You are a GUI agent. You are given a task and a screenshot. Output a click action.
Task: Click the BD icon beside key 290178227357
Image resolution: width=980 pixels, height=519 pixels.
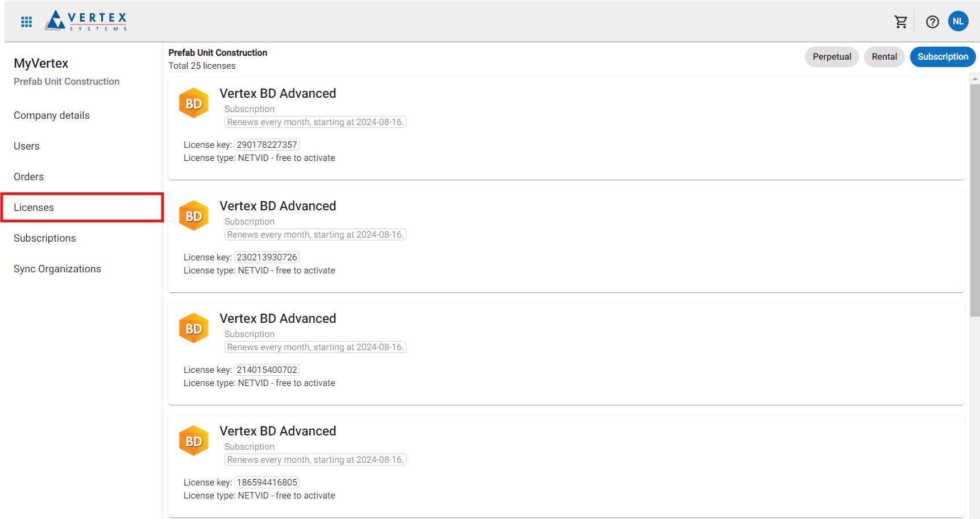[x=194, y=103]
